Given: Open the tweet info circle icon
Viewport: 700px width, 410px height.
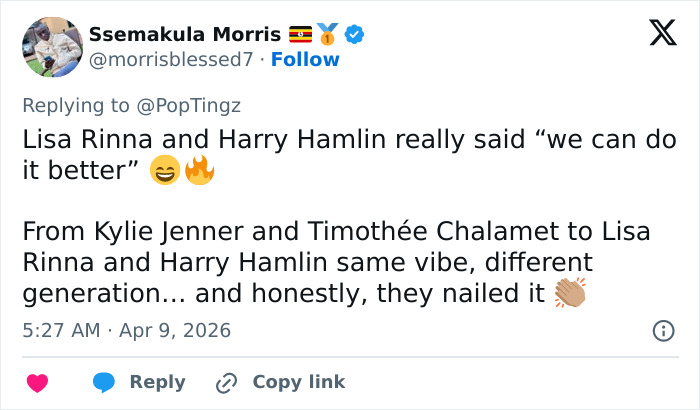Looking at the screenshot, I should point(662,330).
